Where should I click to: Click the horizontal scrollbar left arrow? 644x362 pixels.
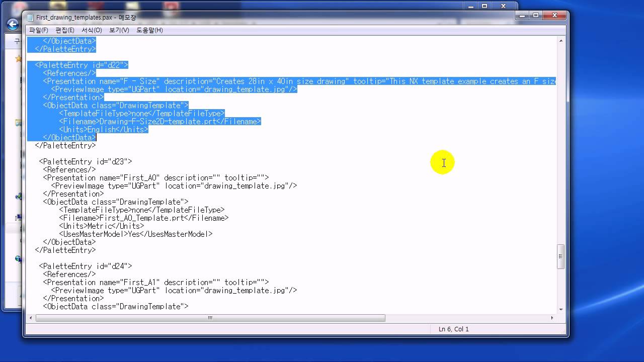tap(31, 318)
